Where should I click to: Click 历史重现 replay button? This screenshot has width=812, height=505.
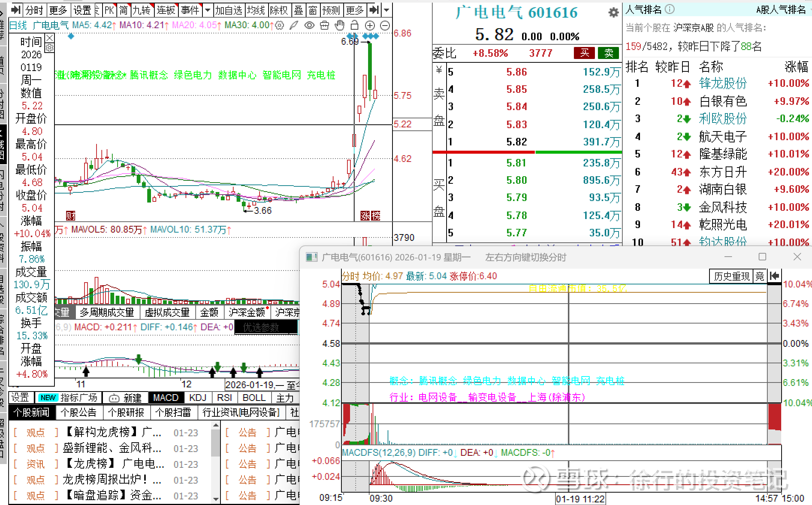(x=731, y=277)
